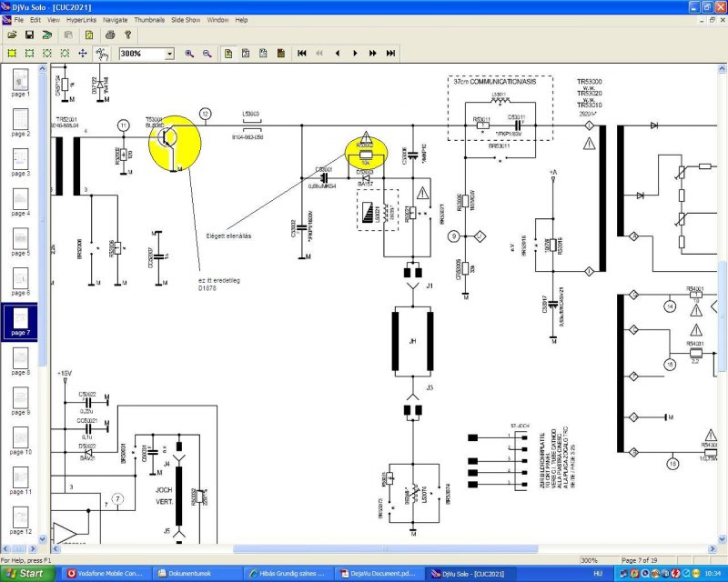
Task: Go to last page button
Action: pos(391,54)
